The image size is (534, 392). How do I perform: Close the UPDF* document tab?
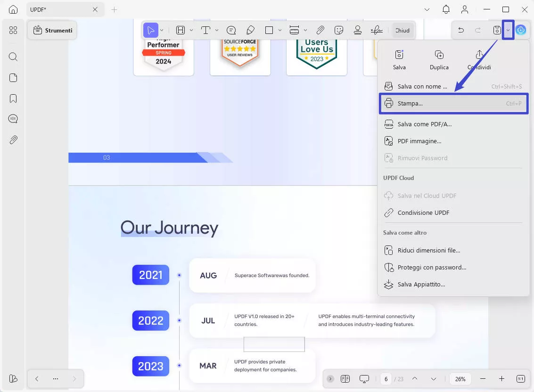pos(95,9)
